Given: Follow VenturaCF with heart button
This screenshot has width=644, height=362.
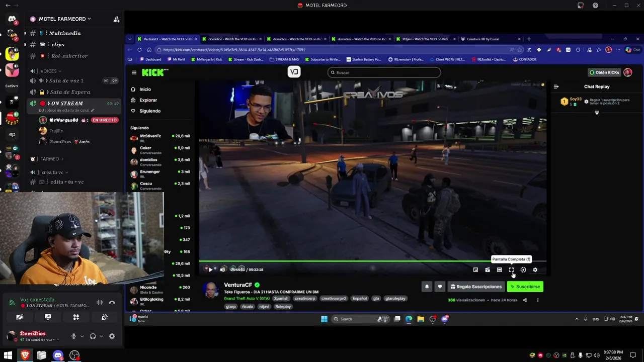Looking at the screenshot, I should pyautogui.click(x=440, y=287).
